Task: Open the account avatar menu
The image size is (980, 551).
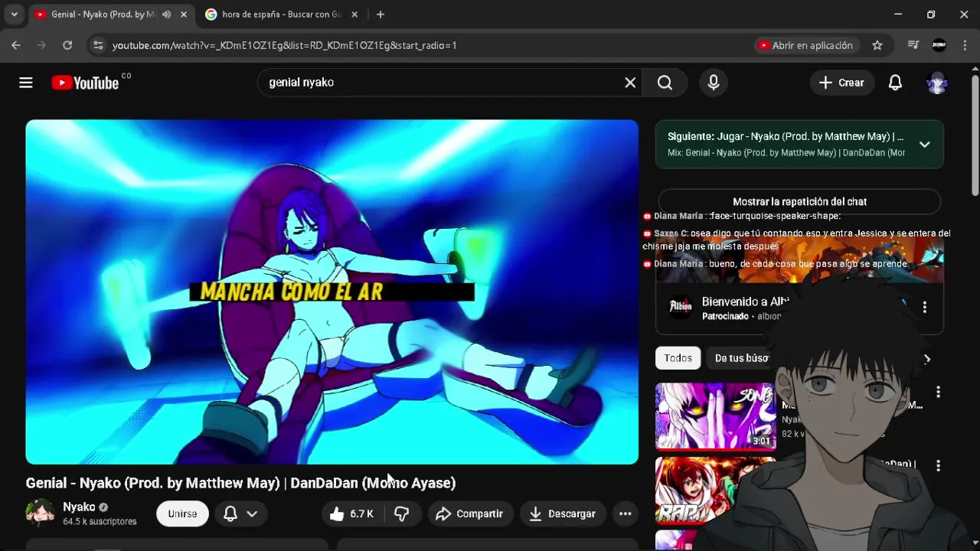Action: click(937, 83)
